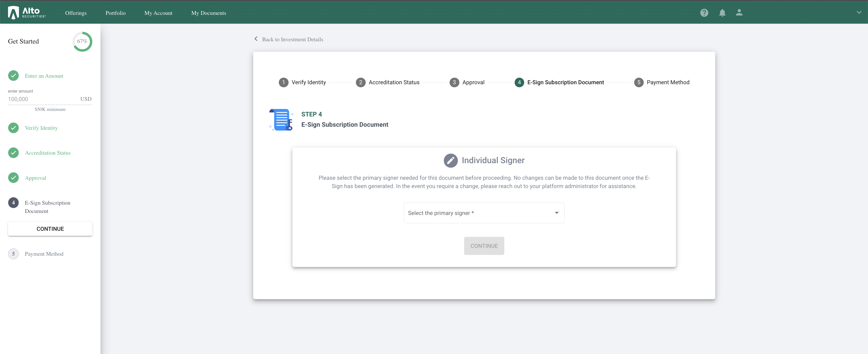Click the Enter an Amount green checkmark
Viewport: 868px width, 354px height.
14,76
